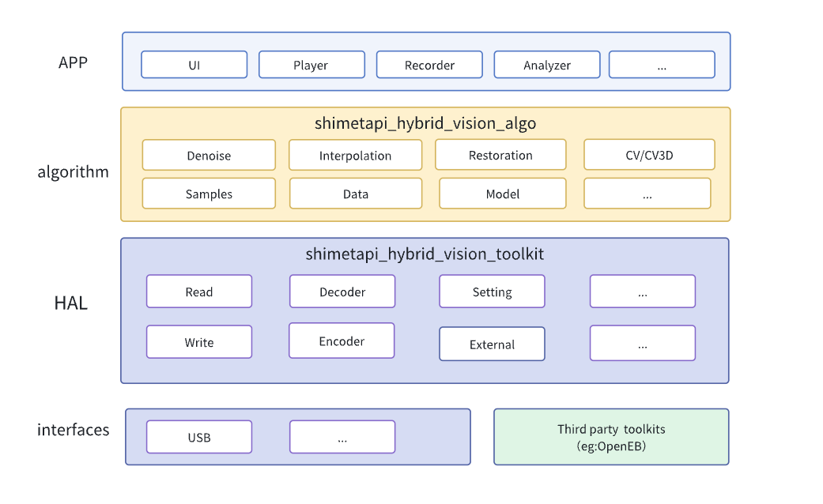Viewport: 823px width, 504px height.
Task: Click the Restoration box
Action: [500, 154]
